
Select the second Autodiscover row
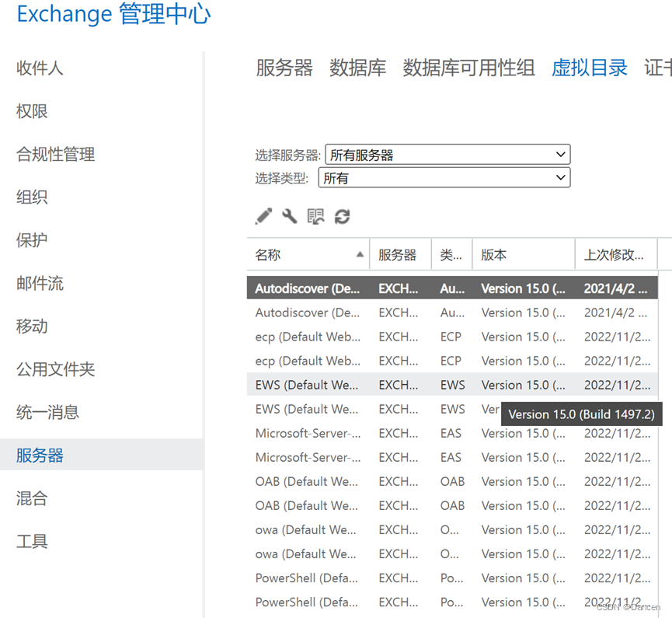[x=452, y=312]
